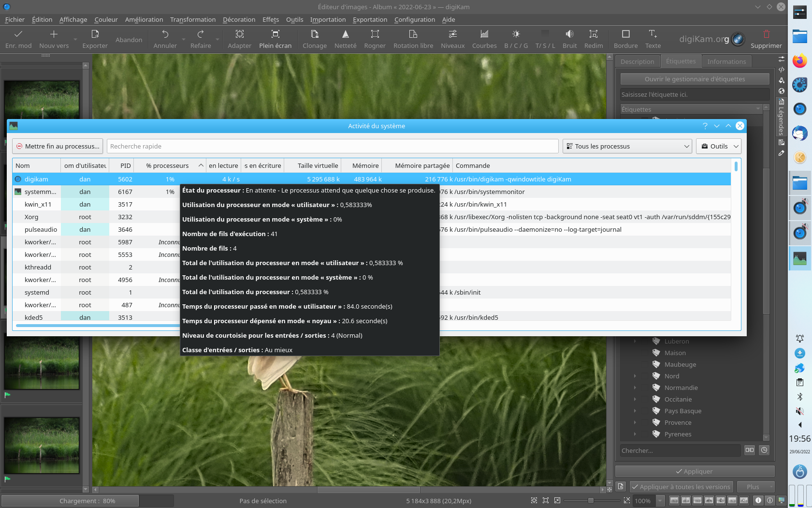Switch to the Description tab
Viewport: 812px width, 508px height.
click(x=637, y=61)
